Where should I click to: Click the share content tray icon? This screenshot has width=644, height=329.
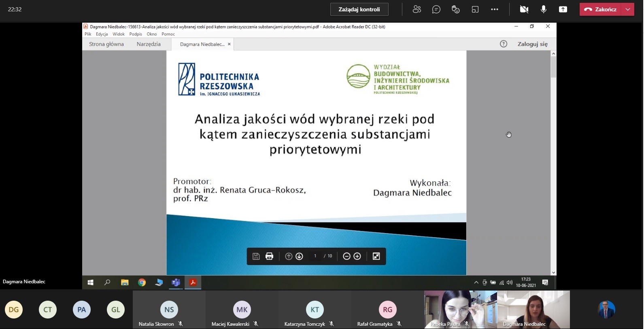pyautogui.click(x=563, y=9)
